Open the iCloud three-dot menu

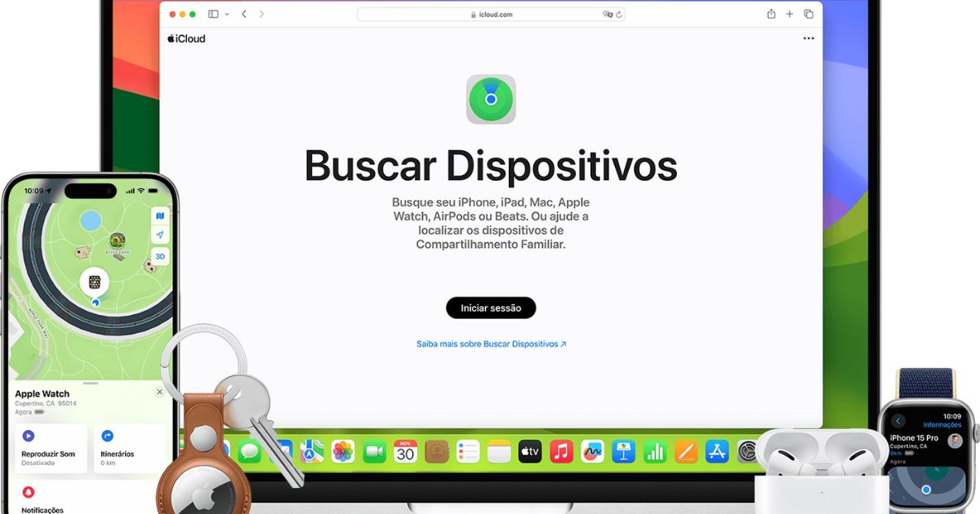coord(808,38)
